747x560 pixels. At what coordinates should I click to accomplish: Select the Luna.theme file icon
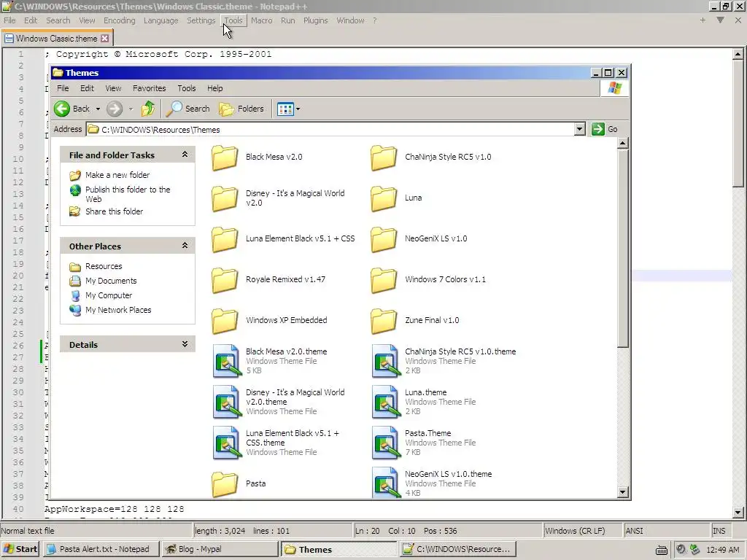pos(385,402)
